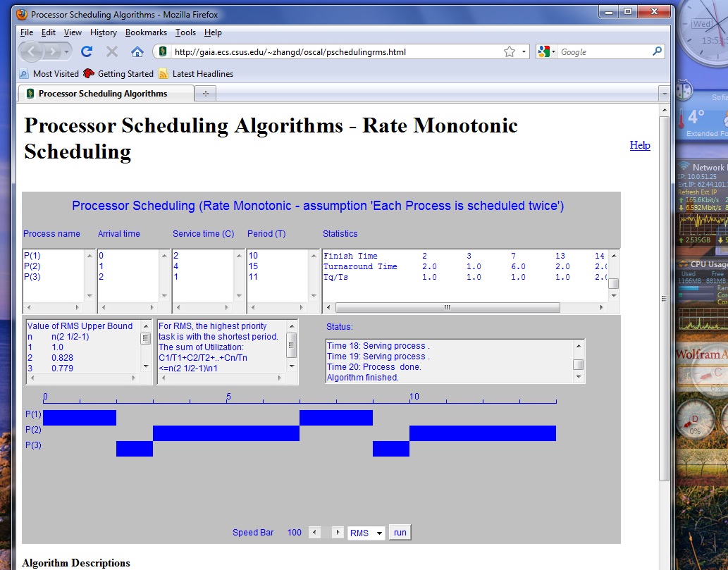Click the Google search engine icon

[543, 51]
